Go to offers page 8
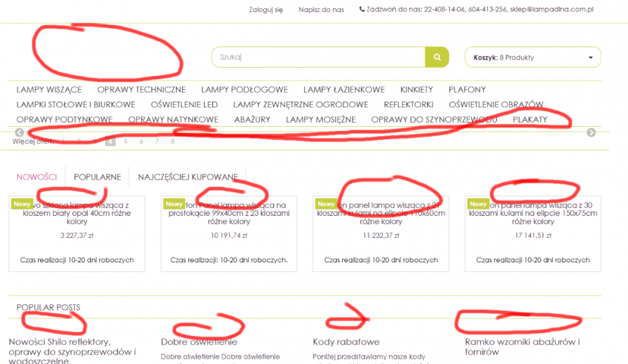Screen dimensions: 628x364 [172, 142]
